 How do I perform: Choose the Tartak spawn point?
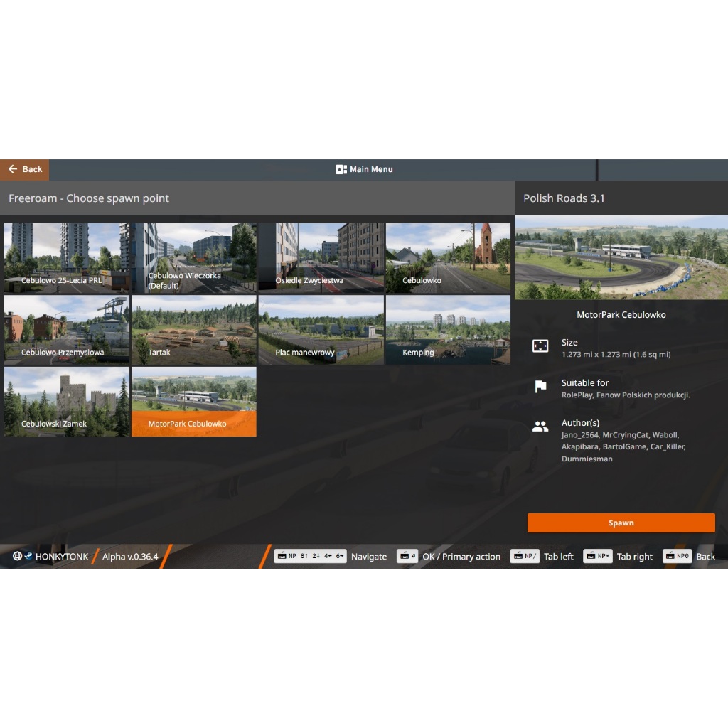point(194,330)
